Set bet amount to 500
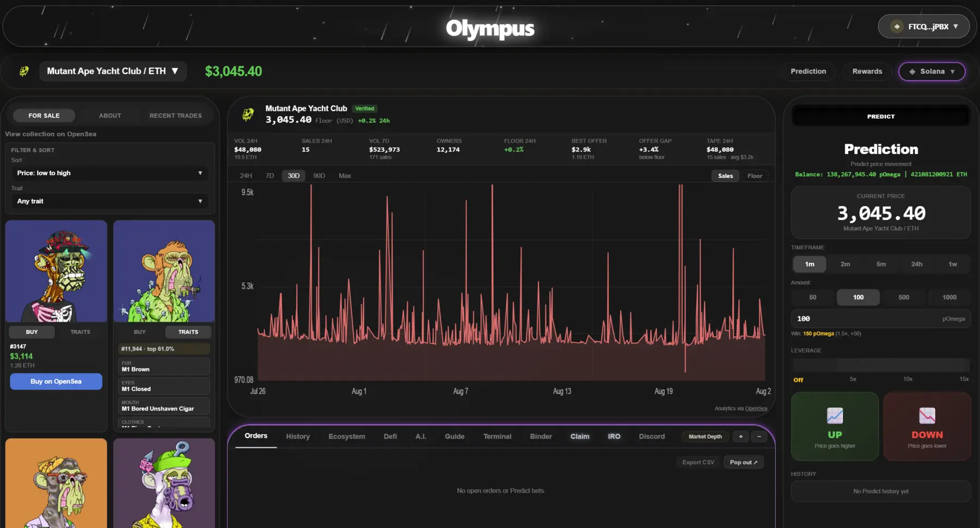 (904, 297)
